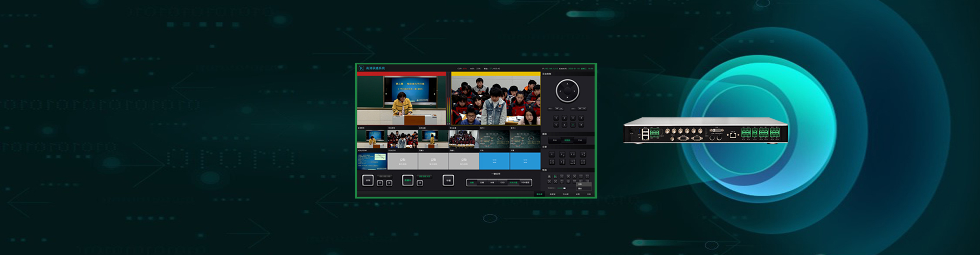The width and height of the screenshot is (980, 255).
Task: Open the first green-highlighted bottom tab
Action: pyautogui.click(x=540, y=194)
